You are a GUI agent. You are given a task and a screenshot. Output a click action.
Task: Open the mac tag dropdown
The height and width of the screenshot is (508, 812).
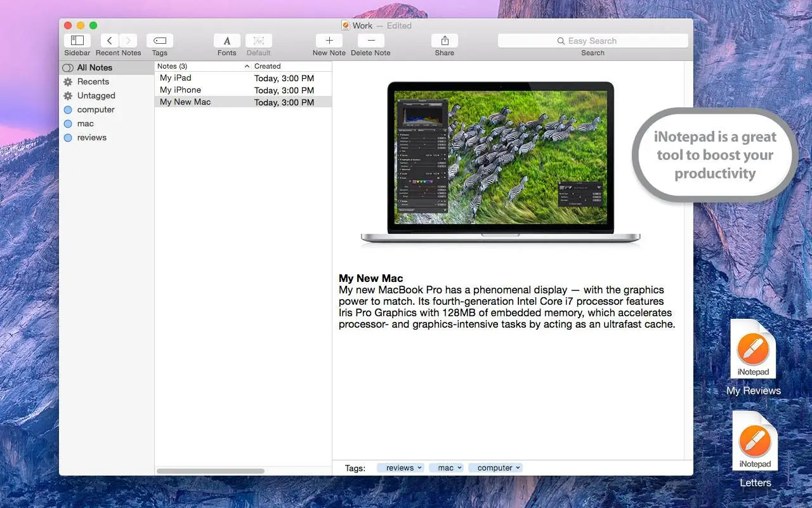point(446,468)
